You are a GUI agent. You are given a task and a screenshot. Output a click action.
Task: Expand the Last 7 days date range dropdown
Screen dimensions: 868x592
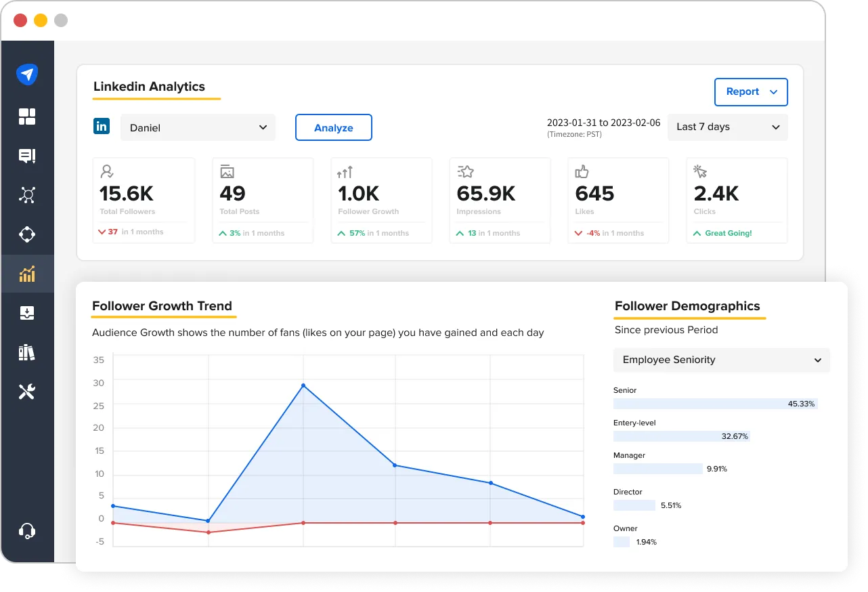(x=727, y=127)
